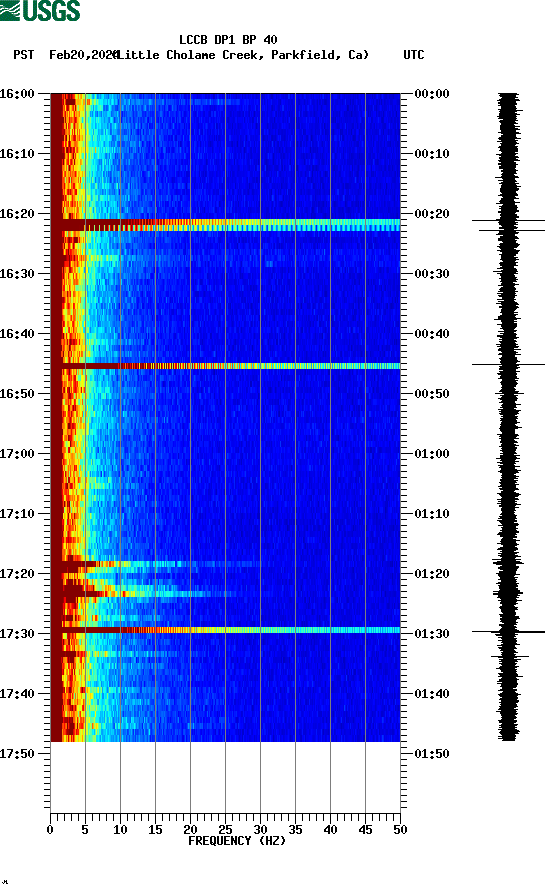The image size is (552, 893).
Task: Click the 0 Hz frequency tick label
Action: tap(50, 830)
